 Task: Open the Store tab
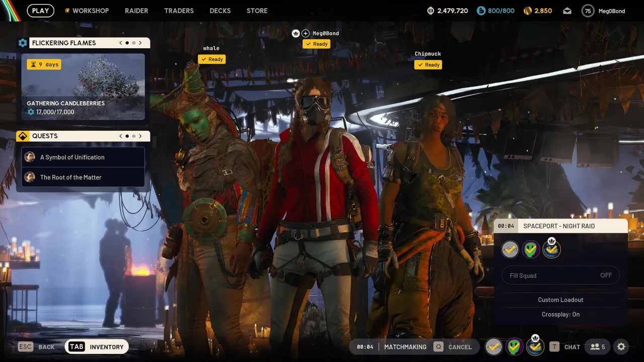click(257, 11)
